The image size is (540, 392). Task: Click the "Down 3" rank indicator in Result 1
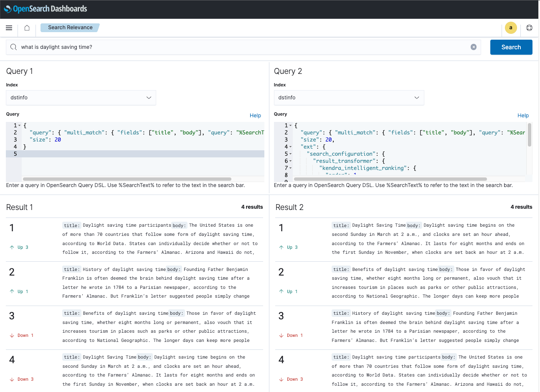tap(22, 379)
